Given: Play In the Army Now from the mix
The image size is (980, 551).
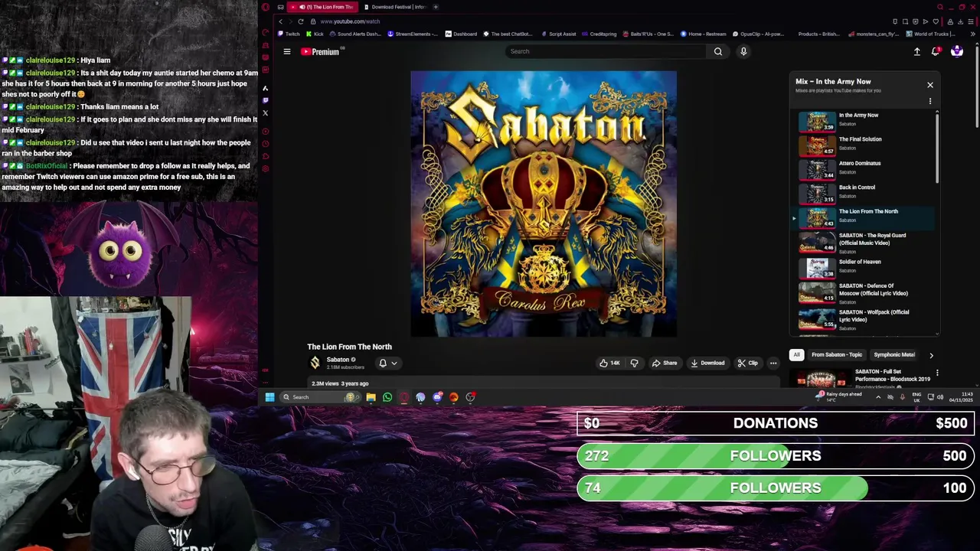Looking at the screenshot, I should [864, 122].
